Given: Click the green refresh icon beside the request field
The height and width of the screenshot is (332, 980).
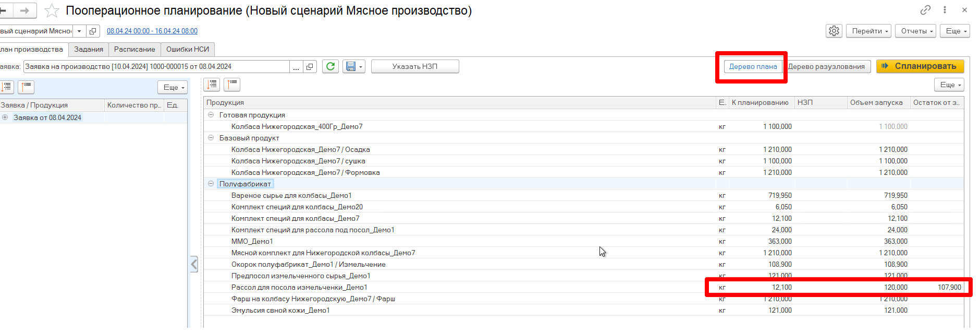Looking at the screenshot, I should tap(330, 66).
